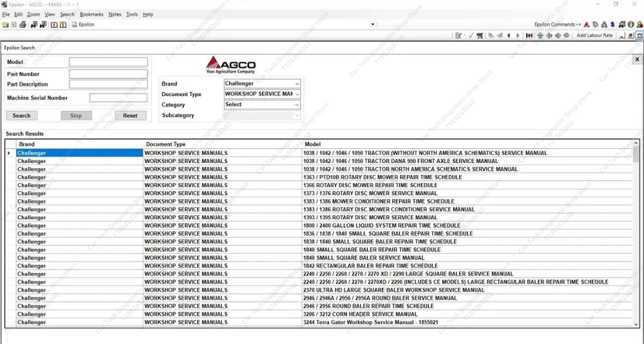Click the Part Description input field
The image size is (644, 344).
108,84
